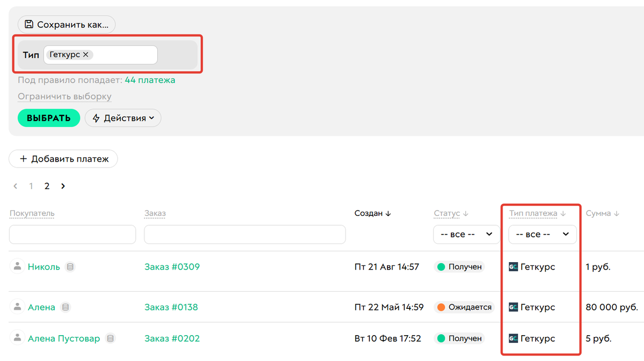The height and width of the screenshot is (361, 644).
Task: Open the Действия dropdown menu
Action: click(123, 118)
